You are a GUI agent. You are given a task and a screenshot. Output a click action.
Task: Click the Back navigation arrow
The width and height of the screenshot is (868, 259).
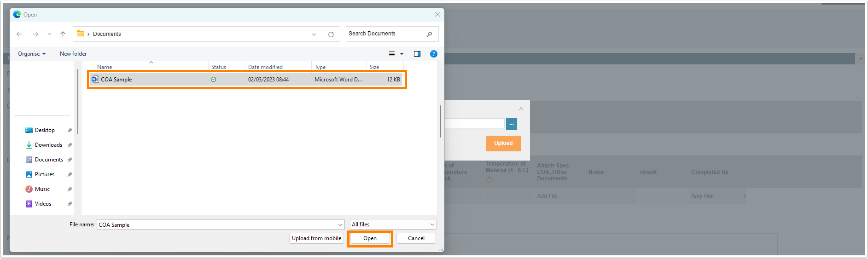(19, 34)
